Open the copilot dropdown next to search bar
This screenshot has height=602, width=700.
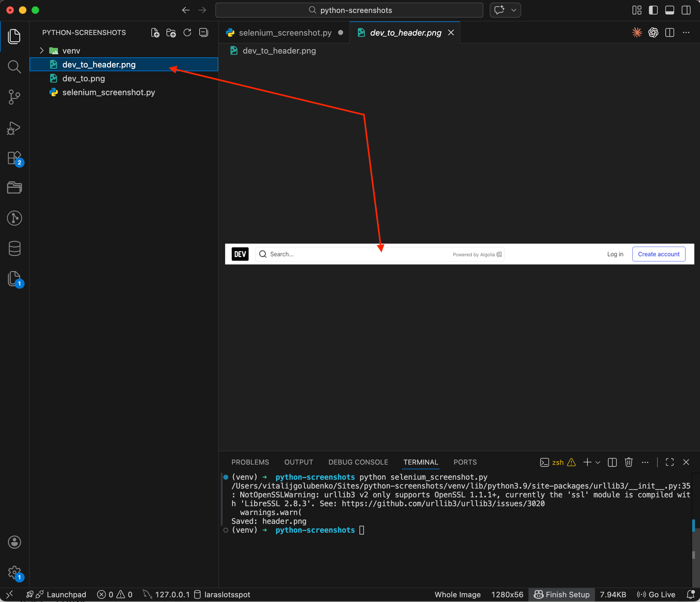[513, 10]
